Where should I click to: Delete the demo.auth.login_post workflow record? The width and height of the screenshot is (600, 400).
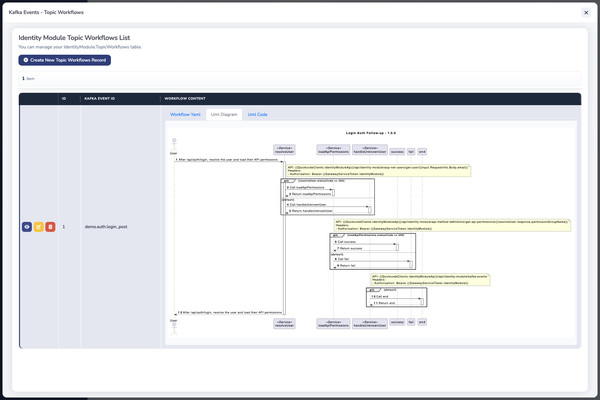click(x=50, y=227)
